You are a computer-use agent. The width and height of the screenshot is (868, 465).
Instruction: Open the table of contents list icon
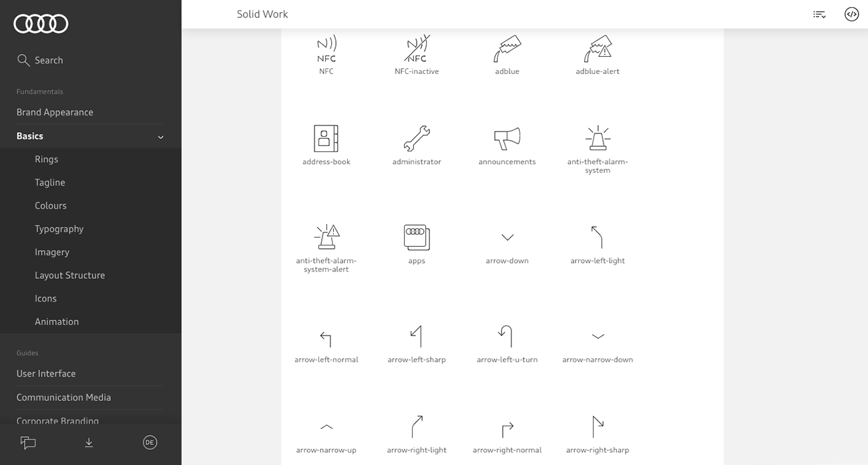coord(819,14)
